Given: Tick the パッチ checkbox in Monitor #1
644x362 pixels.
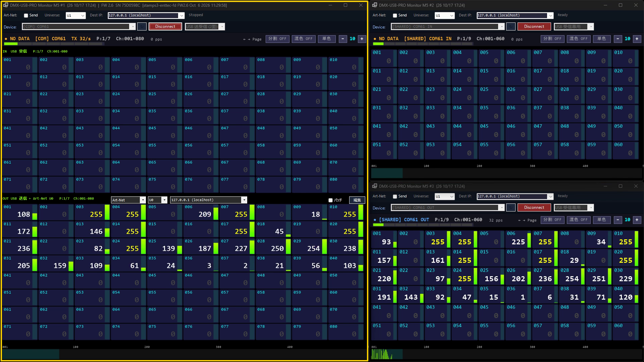Looking at the screenshot, I should [330, 200].
